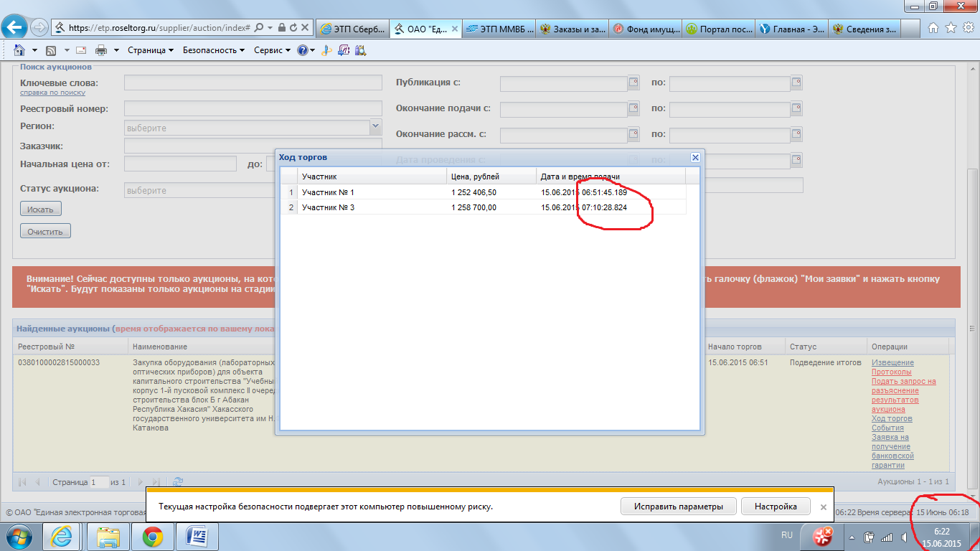The width and height of the screenshot is (980, 551).
Task: Expand the Страница menu in toolbar
Action: [151, 50]
